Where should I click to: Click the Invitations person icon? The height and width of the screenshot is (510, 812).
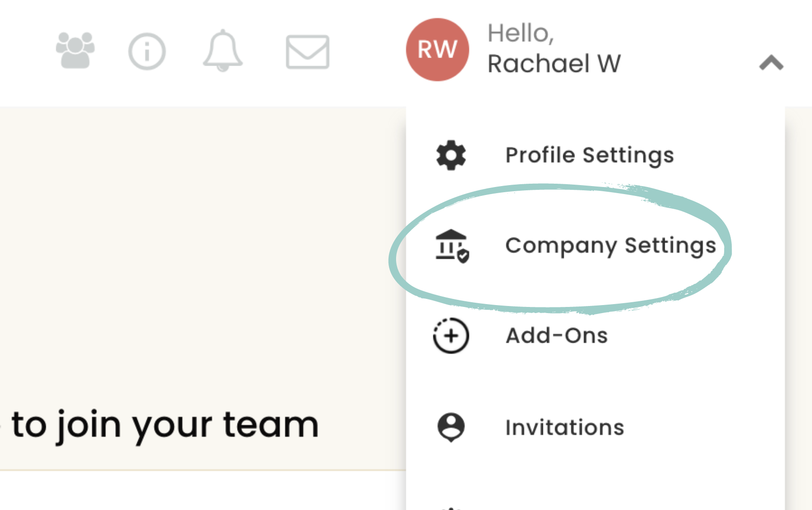[451, 427]
